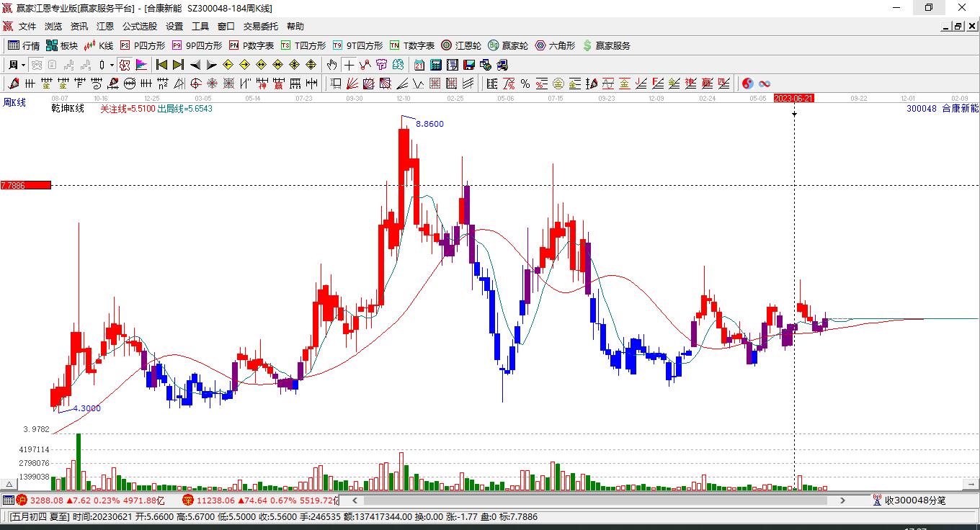The width and height of the screenshot is (980, 530).
Task: Open the 行情 market quotes view
Action: [24, 45]
